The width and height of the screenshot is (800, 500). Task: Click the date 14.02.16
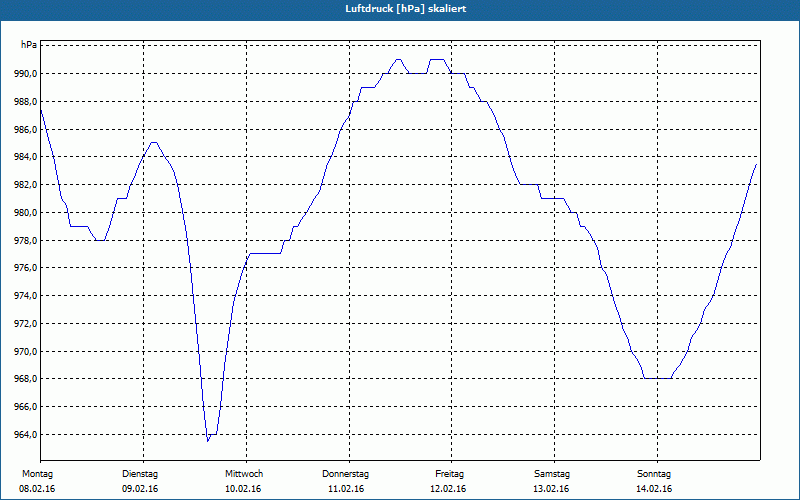[x=654, y=489]
